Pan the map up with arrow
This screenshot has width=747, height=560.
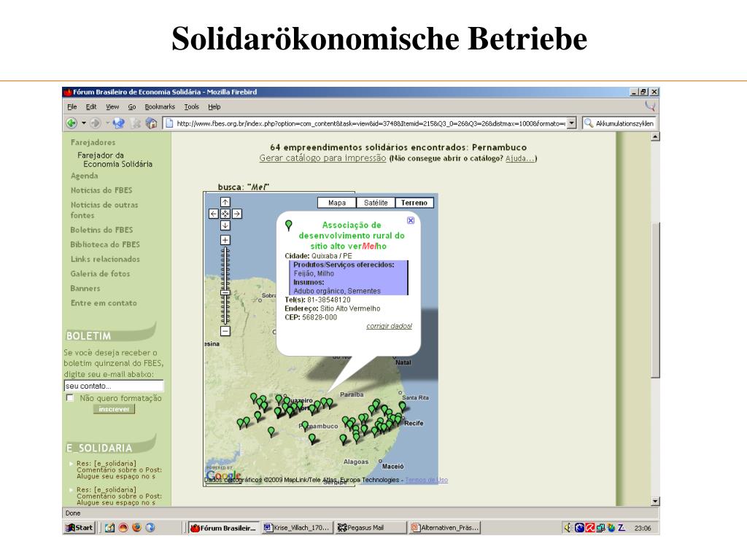[225, 203]
